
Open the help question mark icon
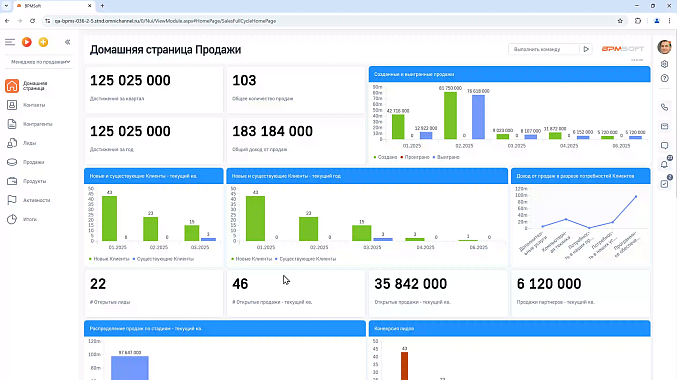click(x=664, y=78)
